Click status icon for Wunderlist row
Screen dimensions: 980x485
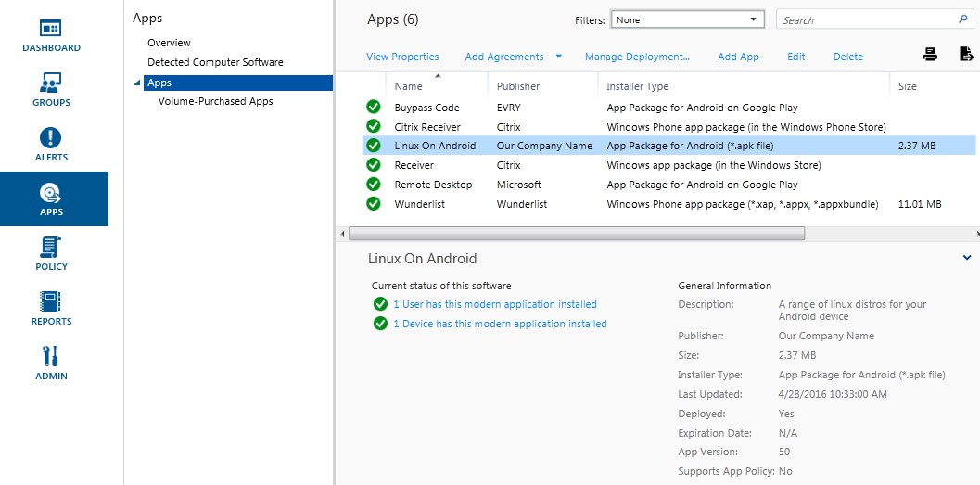tap(373, 204)
